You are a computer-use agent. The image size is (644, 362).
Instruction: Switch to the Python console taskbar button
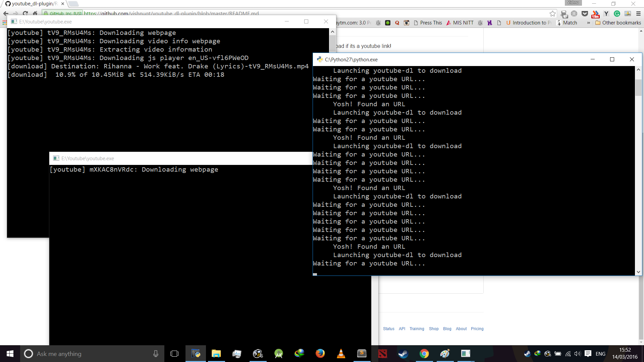pyautogui.click(x=196, y=354)
